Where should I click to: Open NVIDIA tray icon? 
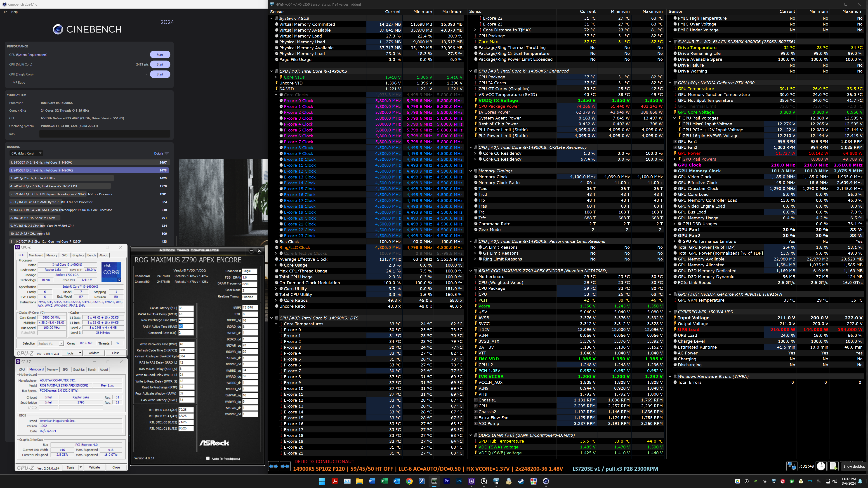point(756,481)
